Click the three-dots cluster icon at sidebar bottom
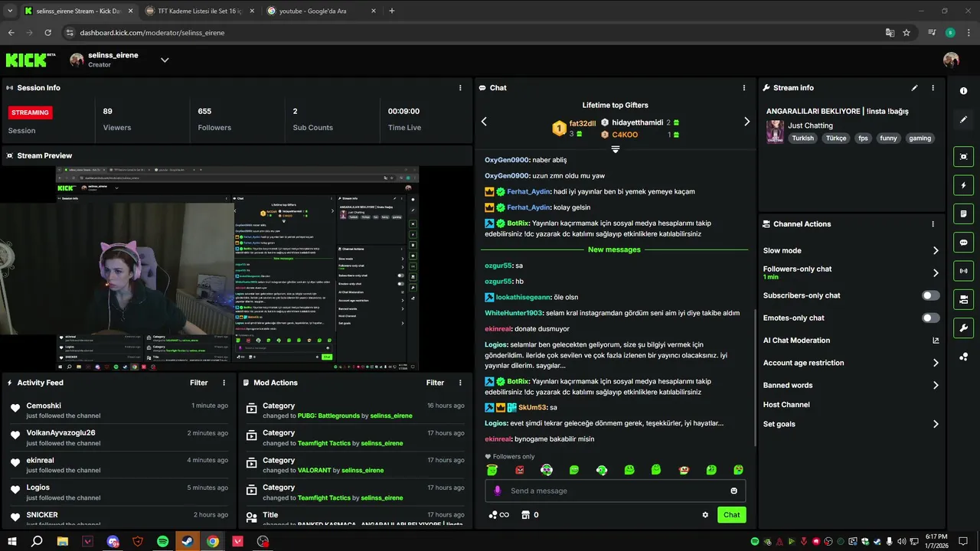980x551 pixels. coord(963,357)
